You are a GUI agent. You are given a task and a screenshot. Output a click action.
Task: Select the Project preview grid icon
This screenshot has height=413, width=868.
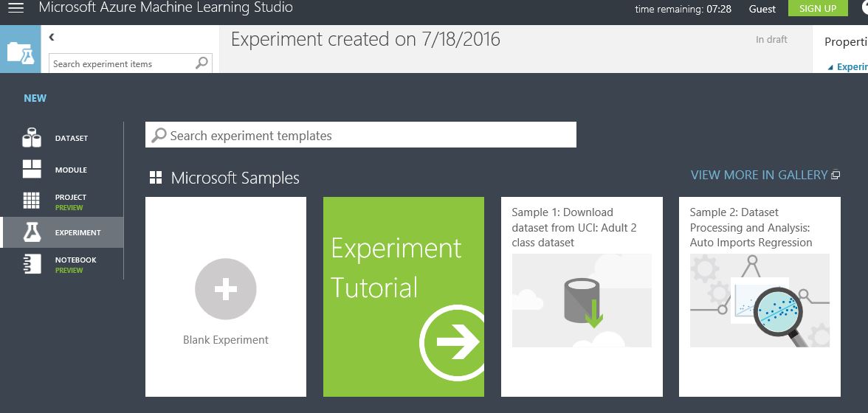(32, 201)
